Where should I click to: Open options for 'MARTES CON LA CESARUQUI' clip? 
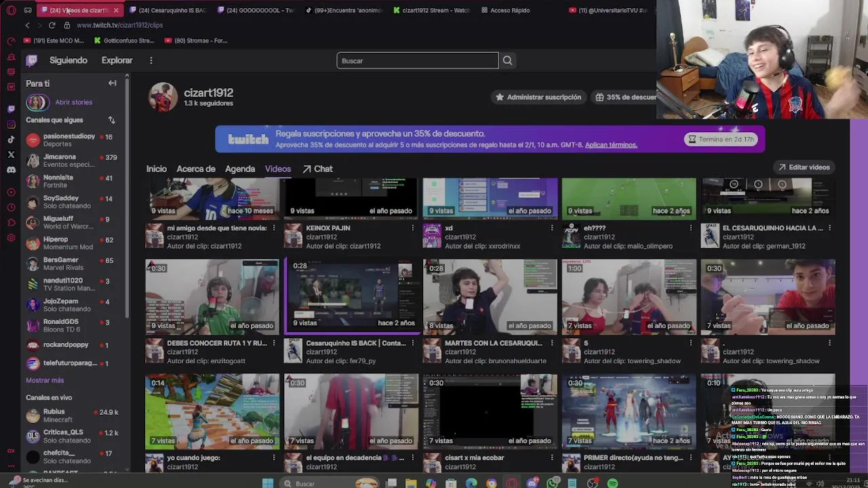coord(551,344)
